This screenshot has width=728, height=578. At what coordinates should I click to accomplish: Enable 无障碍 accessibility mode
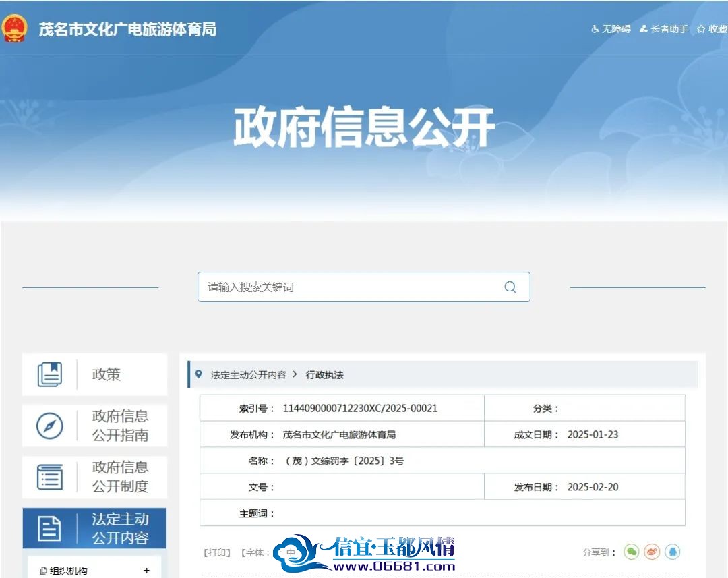(x=611, y=29)
